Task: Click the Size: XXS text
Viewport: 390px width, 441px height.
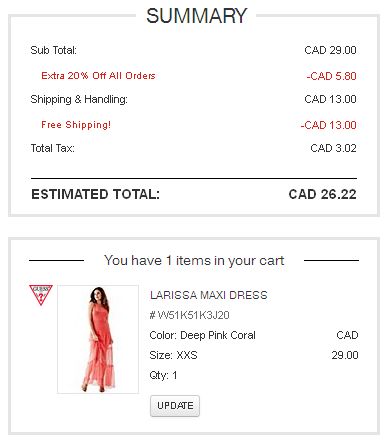Action: (173, 355)
